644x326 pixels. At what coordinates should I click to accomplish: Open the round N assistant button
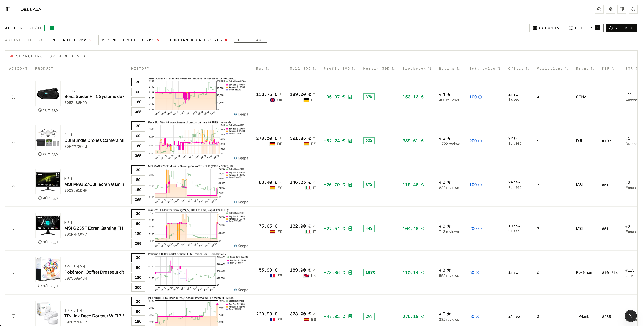tap(630, 316)
